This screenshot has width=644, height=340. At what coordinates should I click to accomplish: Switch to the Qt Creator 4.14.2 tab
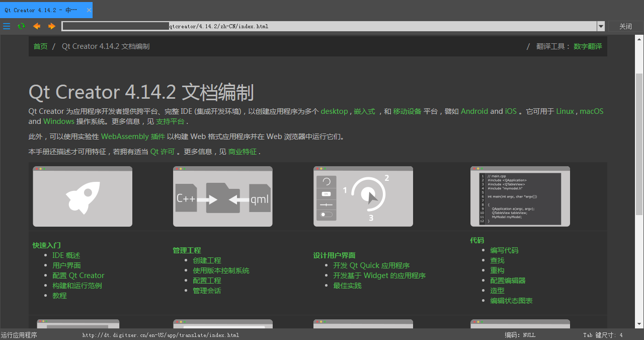[x=40, y=10]
